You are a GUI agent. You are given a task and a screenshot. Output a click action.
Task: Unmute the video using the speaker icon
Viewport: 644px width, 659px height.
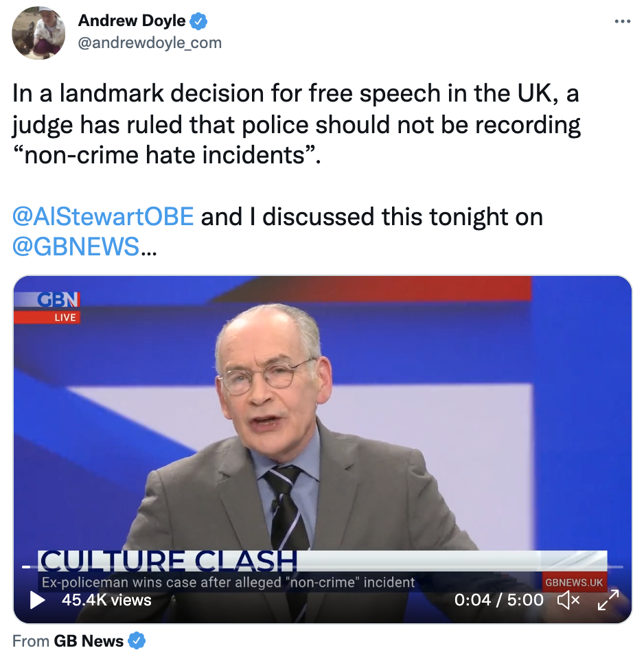[568, 600]
